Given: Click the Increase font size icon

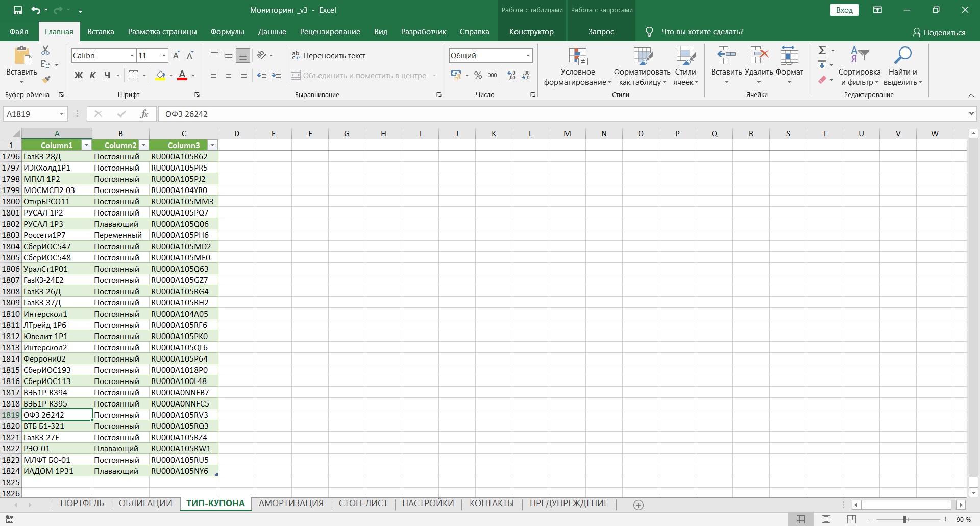Looking at the screenshot, I should (176, 55).
